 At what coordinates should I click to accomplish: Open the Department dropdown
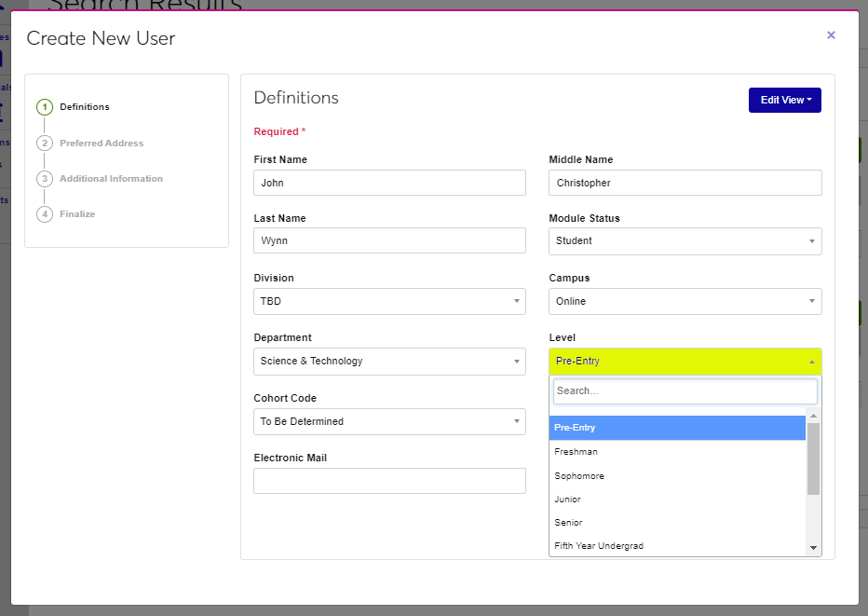pos(389,362)
